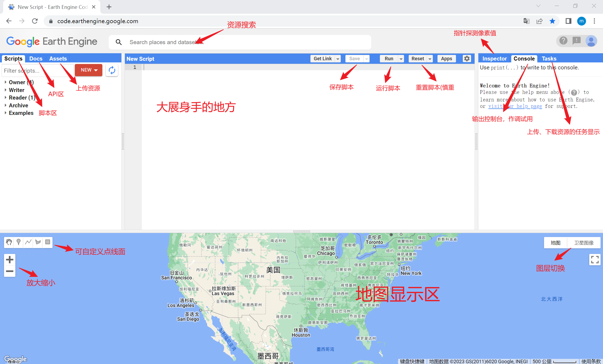Open the Run options dropdown arrow

pos(401,58)
